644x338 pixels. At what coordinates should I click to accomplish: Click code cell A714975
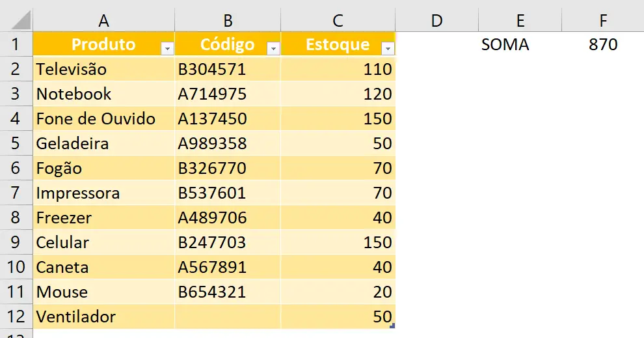pyautogui.click(x=228, y=94)
